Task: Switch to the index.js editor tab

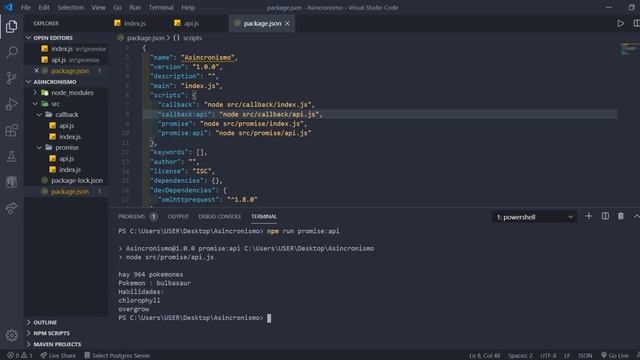Action: pyautogui.click(x=135, y=24)
